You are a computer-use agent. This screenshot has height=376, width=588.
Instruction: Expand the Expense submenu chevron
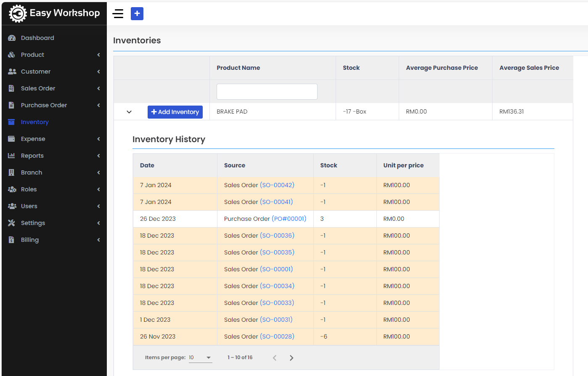98,139
